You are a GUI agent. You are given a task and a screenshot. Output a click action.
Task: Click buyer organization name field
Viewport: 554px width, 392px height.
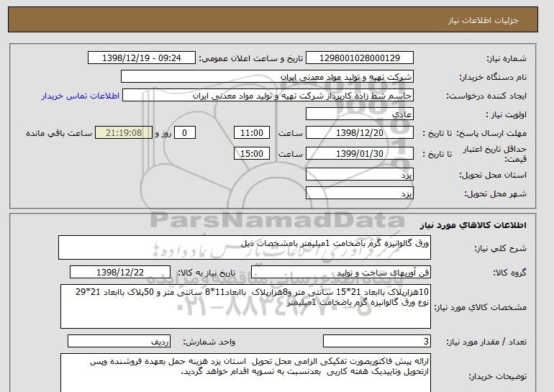[x=267, y=77]
